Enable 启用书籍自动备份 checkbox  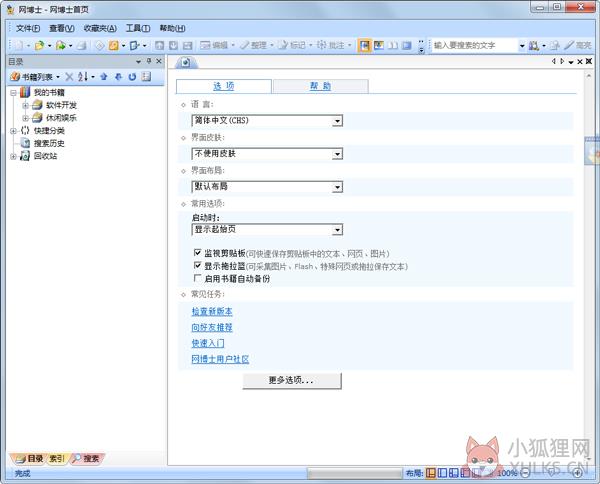[197, 278]
